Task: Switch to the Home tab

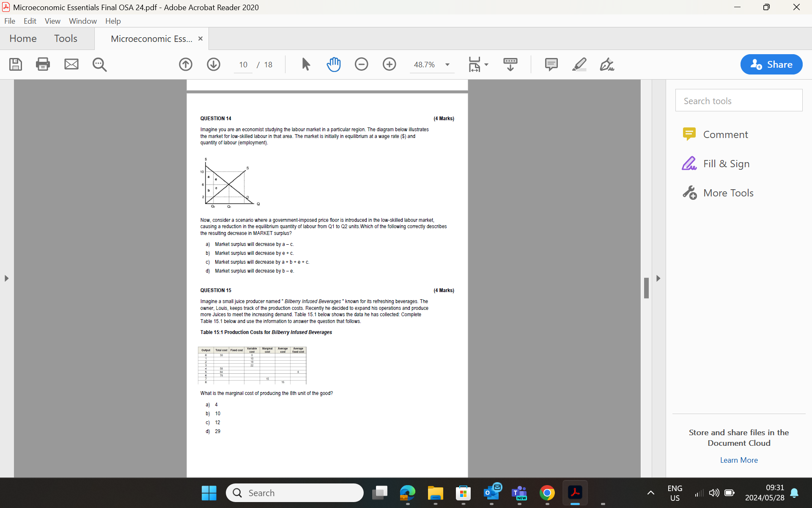Action: pos(23,38)
